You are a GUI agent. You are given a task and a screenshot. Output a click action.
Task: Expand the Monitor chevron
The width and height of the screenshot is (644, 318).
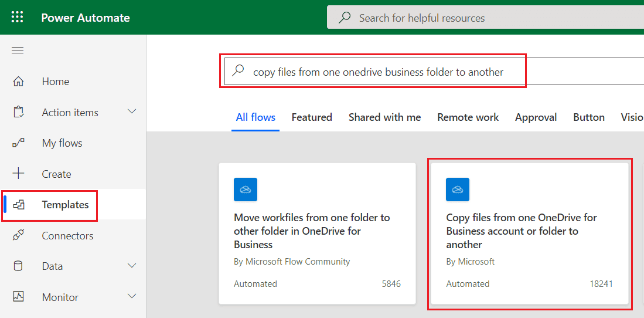click(x=132, y=296)
